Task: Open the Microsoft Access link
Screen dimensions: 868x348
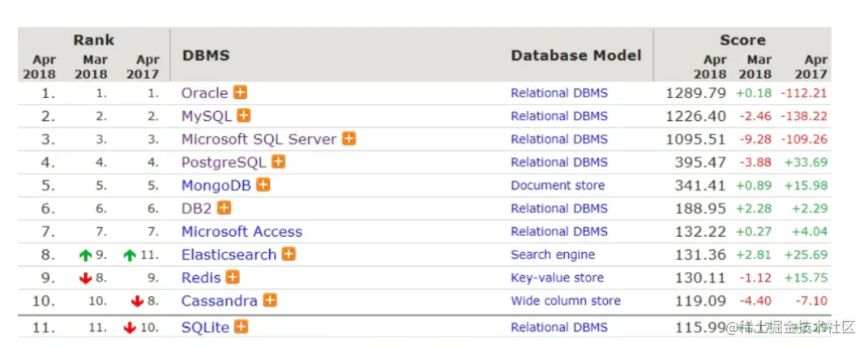Action: (x=242, y=232)
